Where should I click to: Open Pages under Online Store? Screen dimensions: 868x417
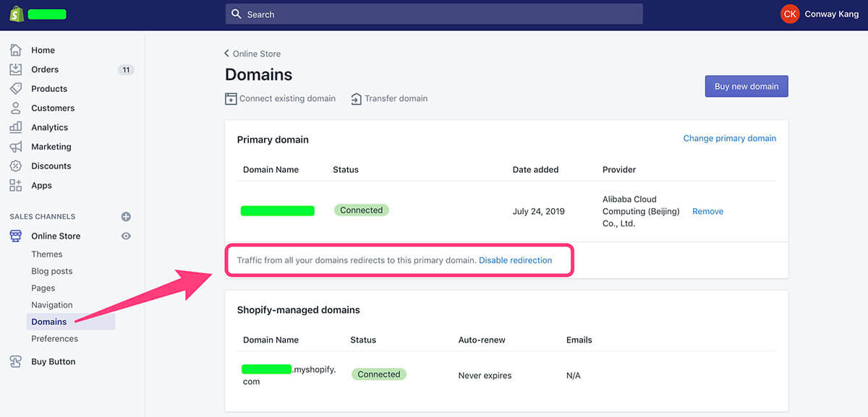pos(43,288)
